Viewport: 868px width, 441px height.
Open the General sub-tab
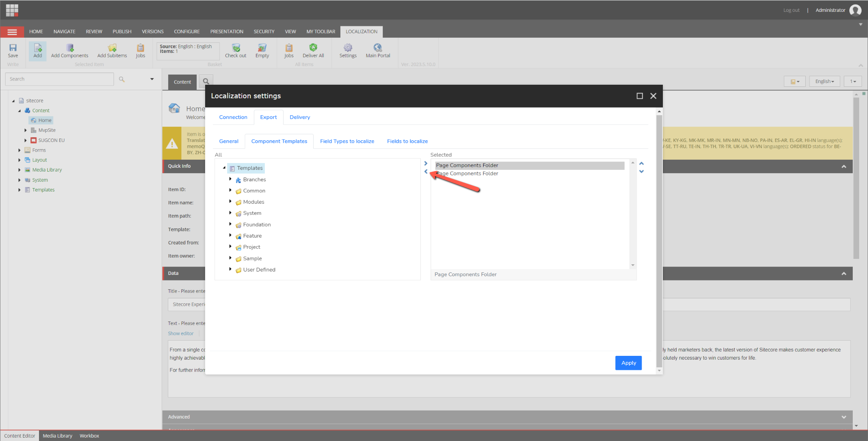[228, 141]
